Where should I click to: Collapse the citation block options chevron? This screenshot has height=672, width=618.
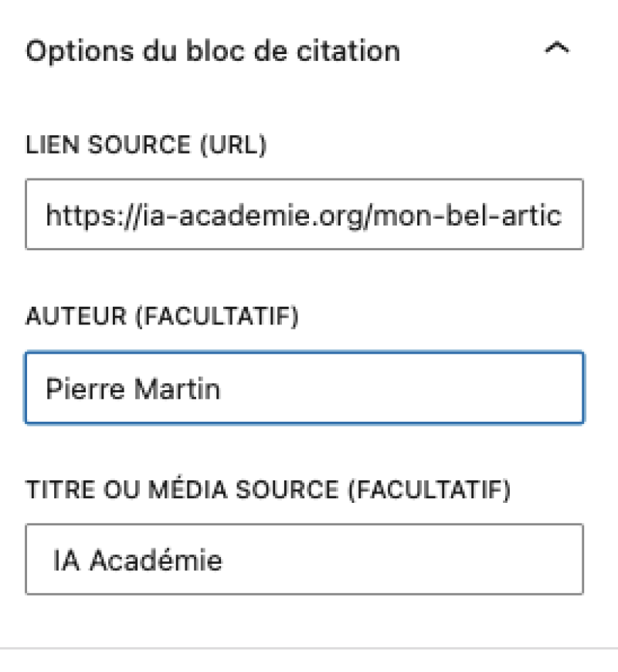click(557, 49)
